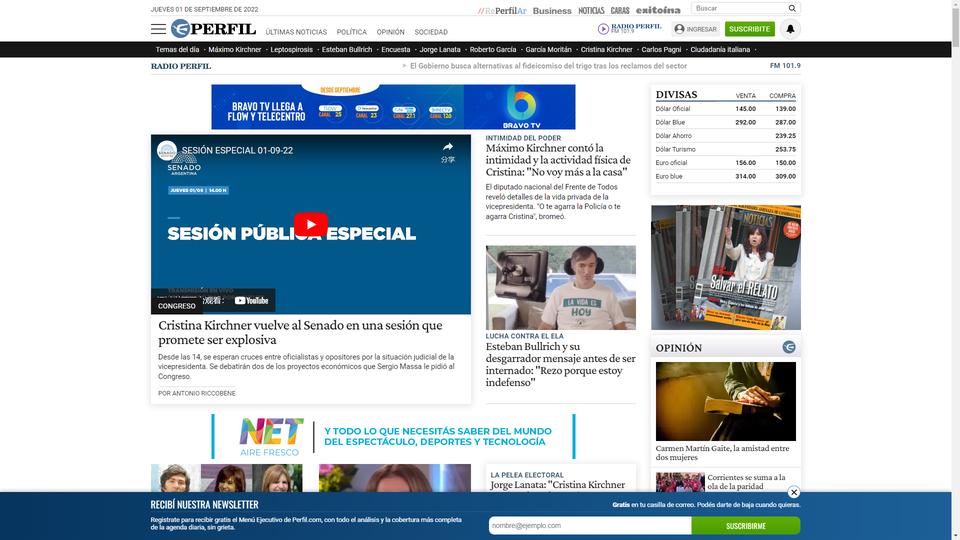Open Cristina Kirchner vuelve al Senado headline
Screen dimensions: 960x540
[x=300, y=332]
